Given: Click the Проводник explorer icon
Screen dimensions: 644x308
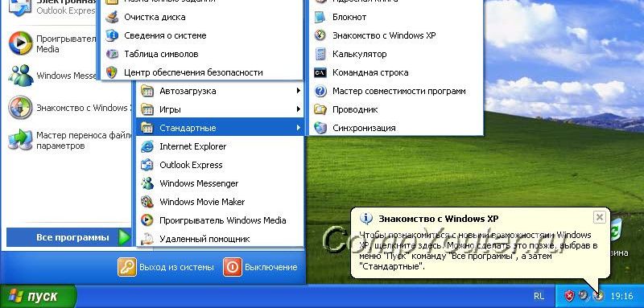Looking at the screenshot, I should point(320,109).
